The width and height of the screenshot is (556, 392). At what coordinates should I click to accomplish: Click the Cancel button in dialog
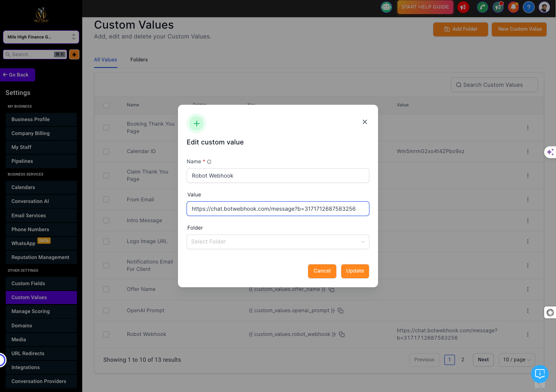[x=322, y=271]
